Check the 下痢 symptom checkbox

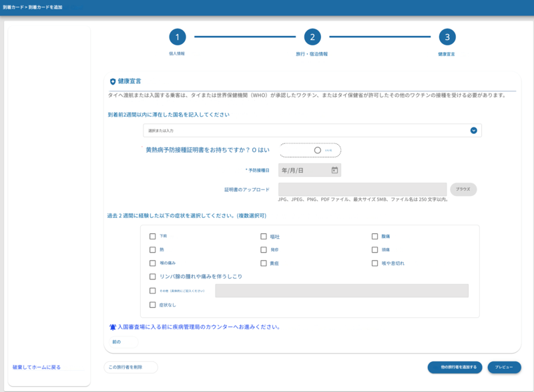(153, 236)
